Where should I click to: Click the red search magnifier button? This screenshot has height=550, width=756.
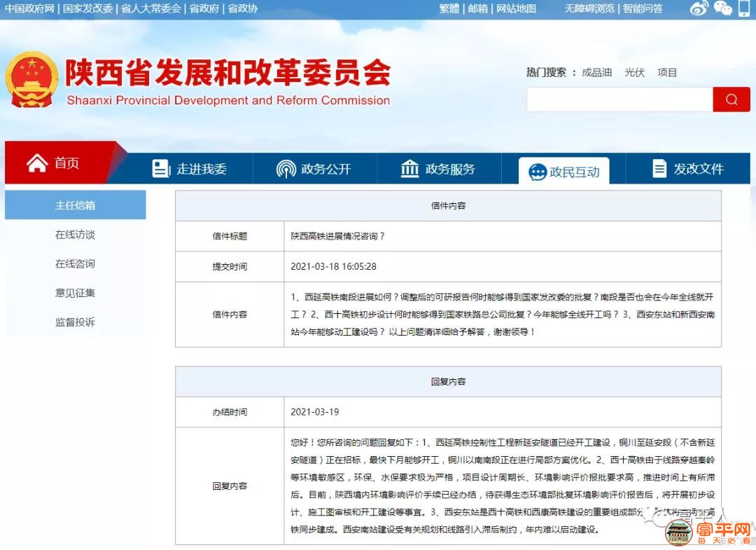731,99
